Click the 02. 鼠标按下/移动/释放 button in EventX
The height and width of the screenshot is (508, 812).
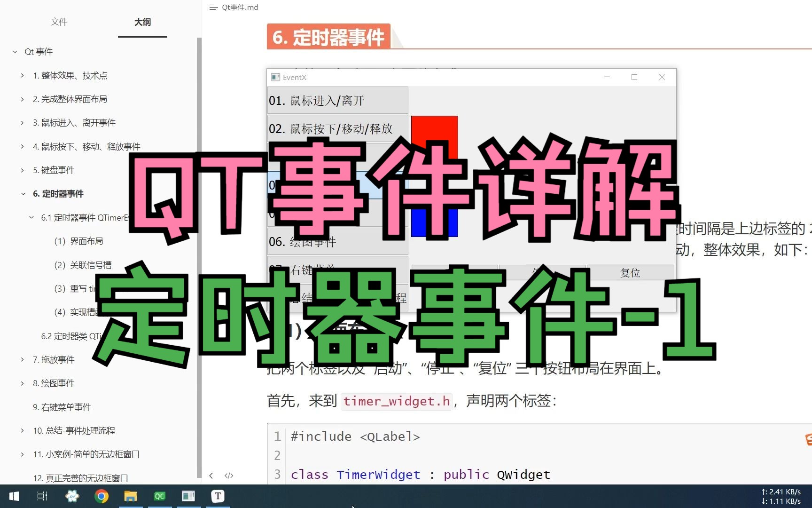pyautogui.click(x=337, y=129)
